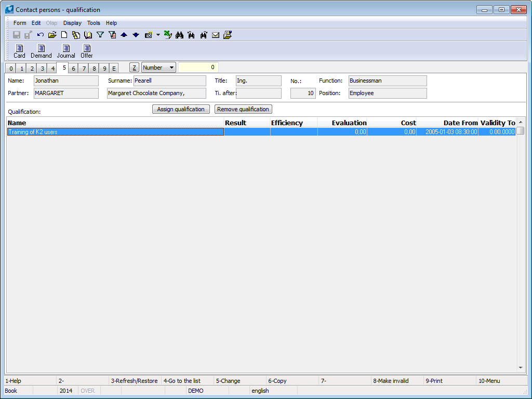Click the plain filter funnel icon
532x399 pixels.
[x=100, y=35]
